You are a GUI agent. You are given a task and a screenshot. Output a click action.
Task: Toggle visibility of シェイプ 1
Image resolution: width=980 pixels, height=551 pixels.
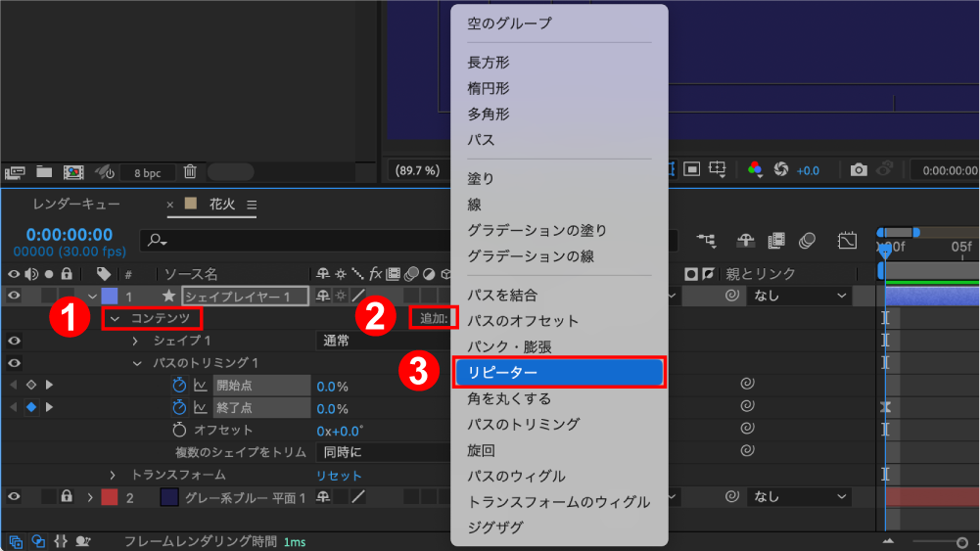(x=14, y=341)
